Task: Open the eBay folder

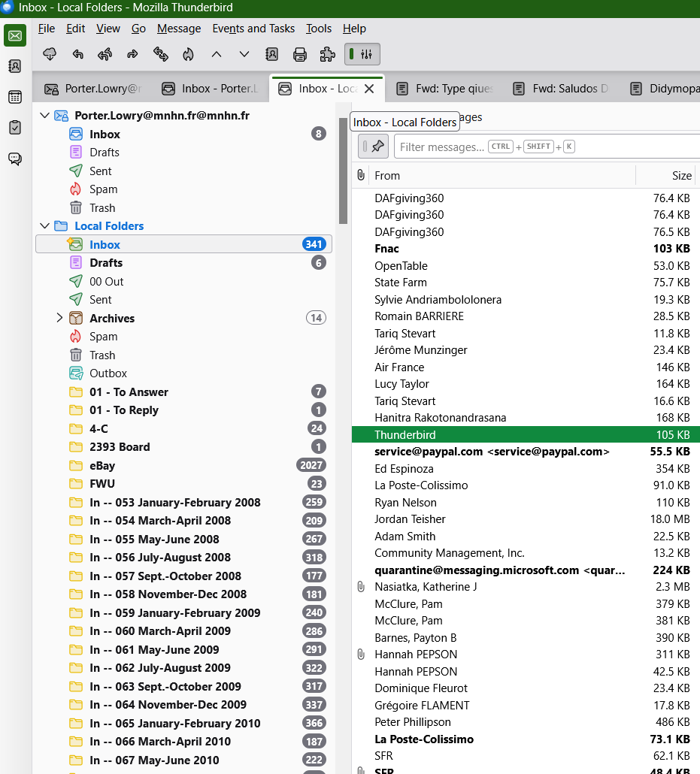Action: (x=183, y=465)
